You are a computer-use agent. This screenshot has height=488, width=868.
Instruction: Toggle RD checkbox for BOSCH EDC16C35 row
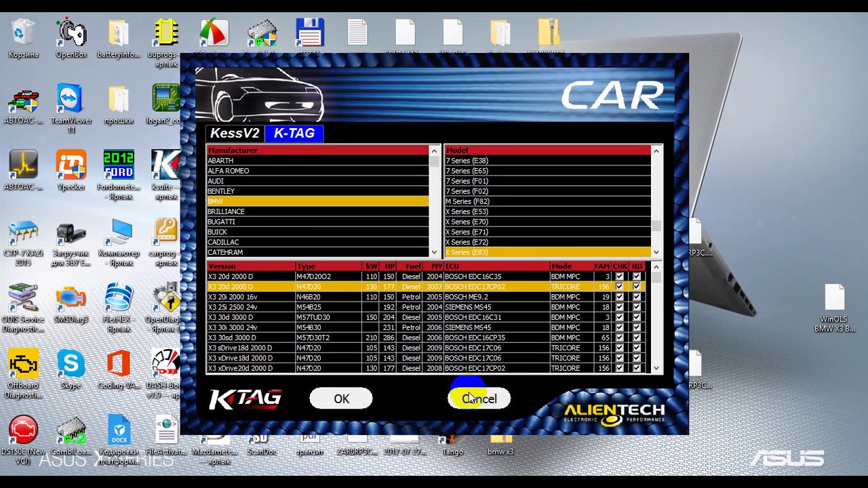[x=636, y=277]
